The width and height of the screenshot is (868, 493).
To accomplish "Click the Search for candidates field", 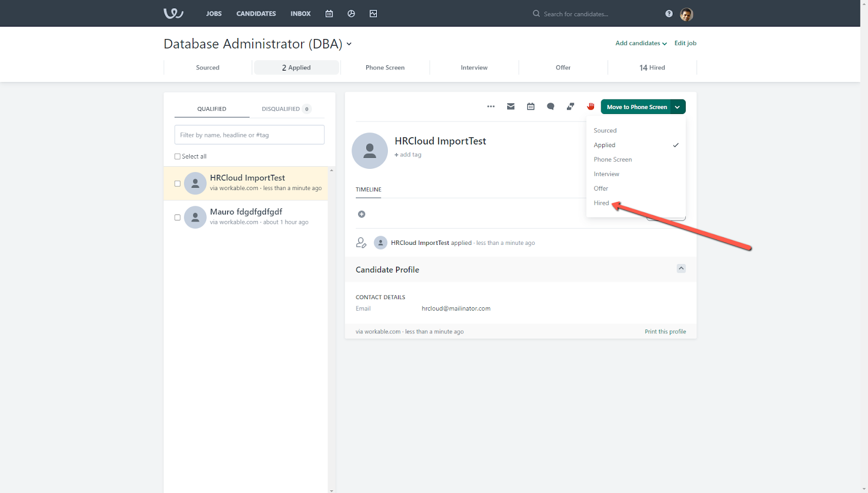I will tap(576, 14).
